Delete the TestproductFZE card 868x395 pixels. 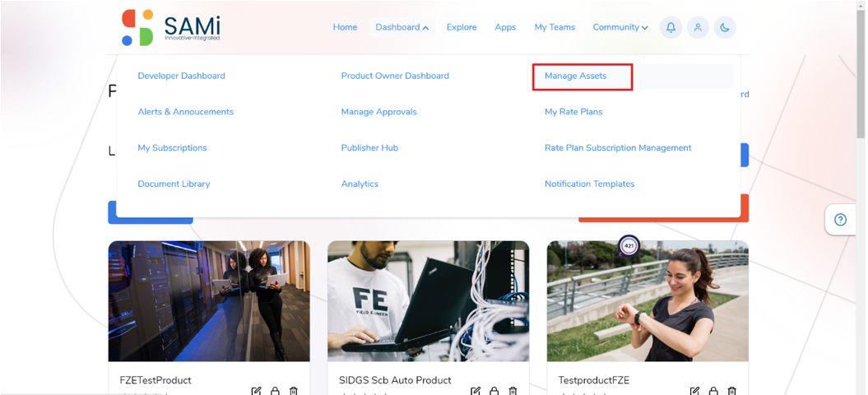[731, 391]
